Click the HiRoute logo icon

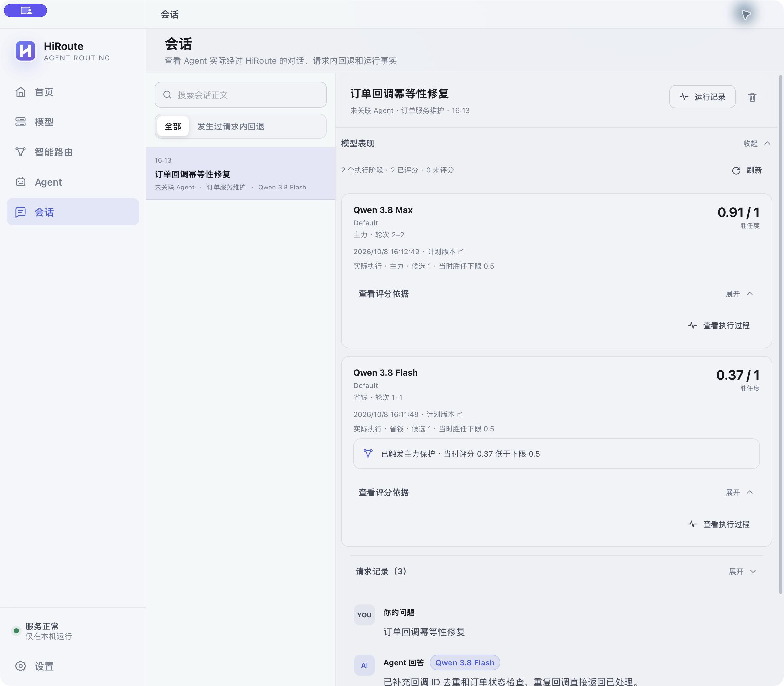coord(25,51)
